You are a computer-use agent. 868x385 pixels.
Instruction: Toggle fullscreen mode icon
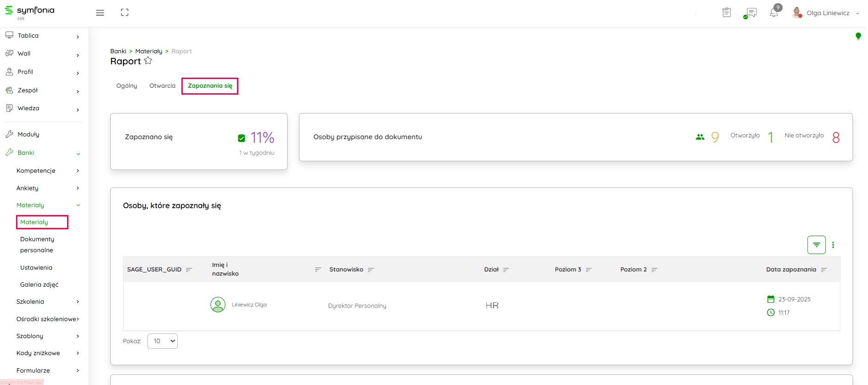124,13
